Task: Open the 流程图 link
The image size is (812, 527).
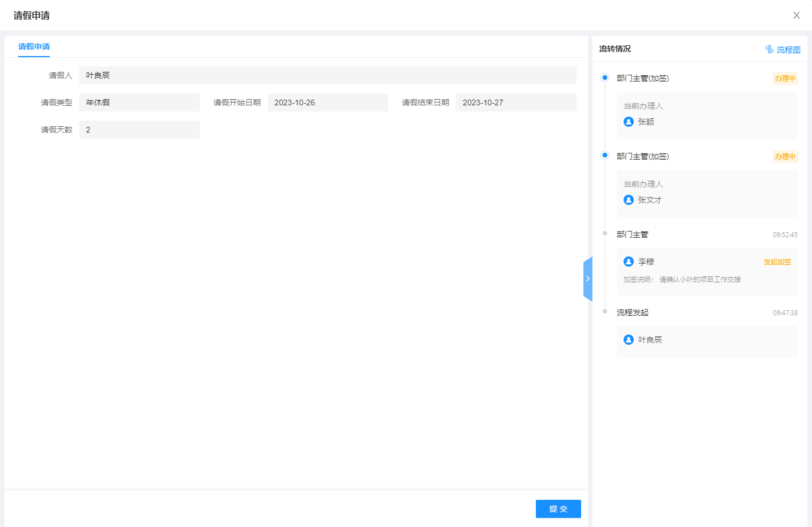Action: (788, 50)
